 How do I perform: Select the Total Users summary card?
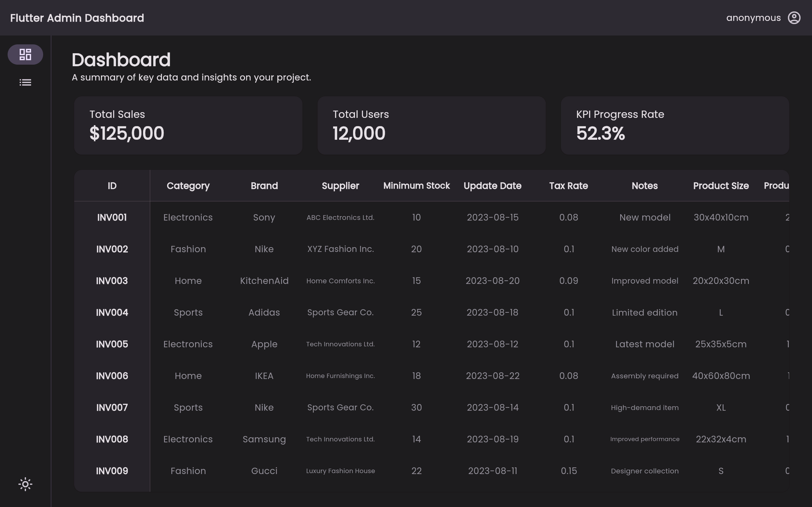(431, 125)
